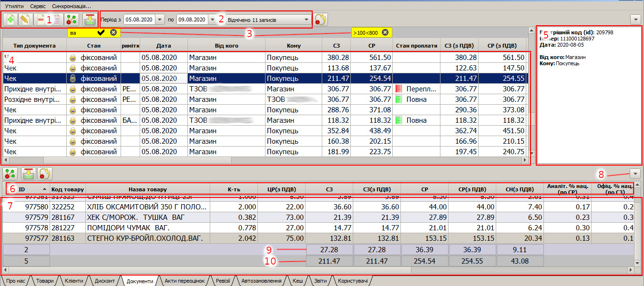This screenshot has width=644, height=286.
Task: Sort documents by the Дата column header
Action: (x=163, y=46)
